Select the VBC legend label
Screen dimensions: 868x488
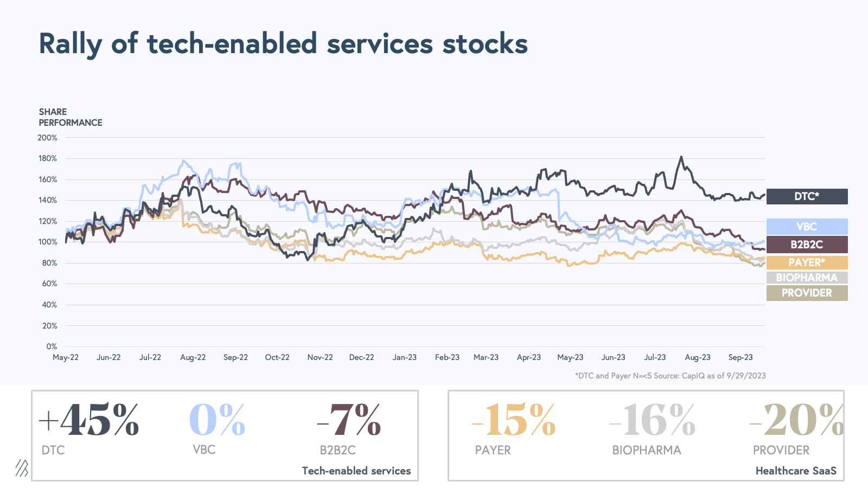[807, 227]
